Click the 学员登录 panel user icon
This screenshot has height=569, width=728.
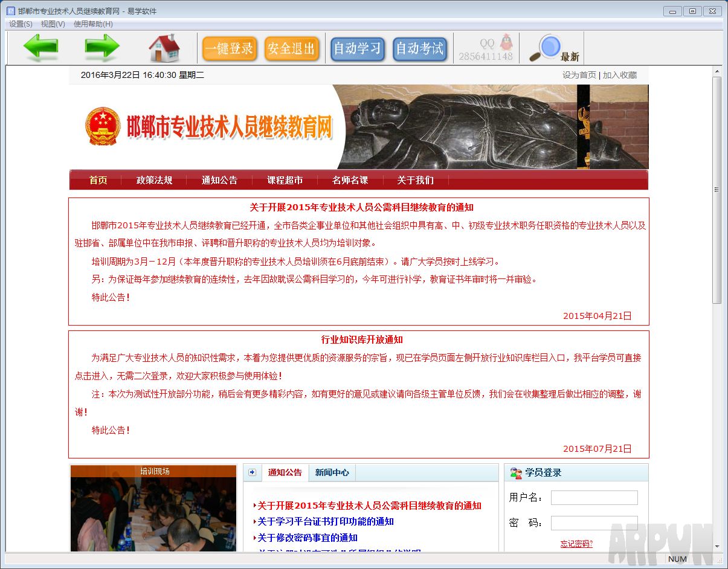[x=515, y=472]
